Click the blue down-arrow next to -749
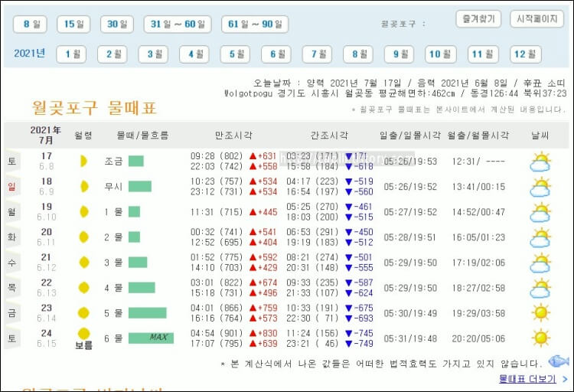Image resolution: width=574 pixels, height=392 pixels. pyautogui.click(x=349, y=344)
